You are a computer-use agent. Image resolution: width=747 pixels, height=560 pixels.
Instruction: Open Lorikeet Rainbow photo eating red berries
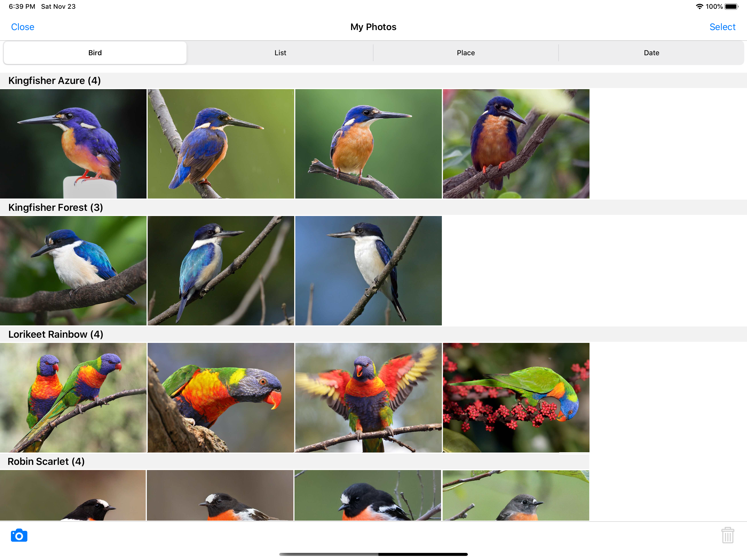coord(516,398)
